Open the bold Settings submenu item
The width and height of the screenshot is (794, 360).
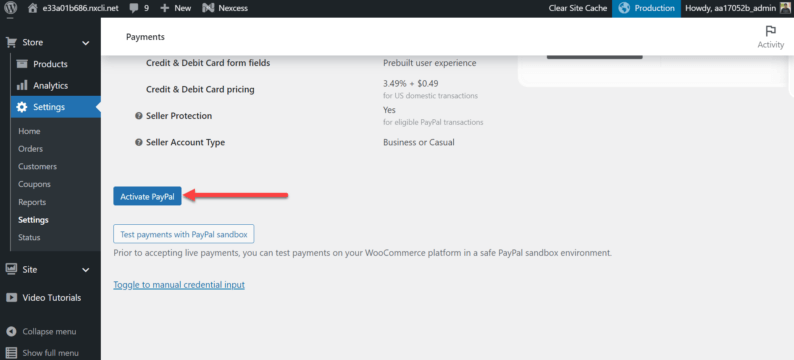coord(33,220)
